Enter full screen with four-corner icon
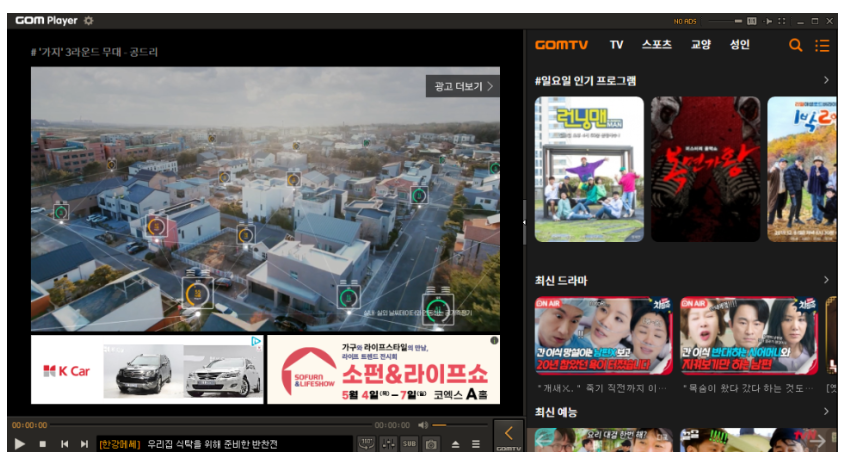This screenshot has height=460, width=844. point(782,21)
